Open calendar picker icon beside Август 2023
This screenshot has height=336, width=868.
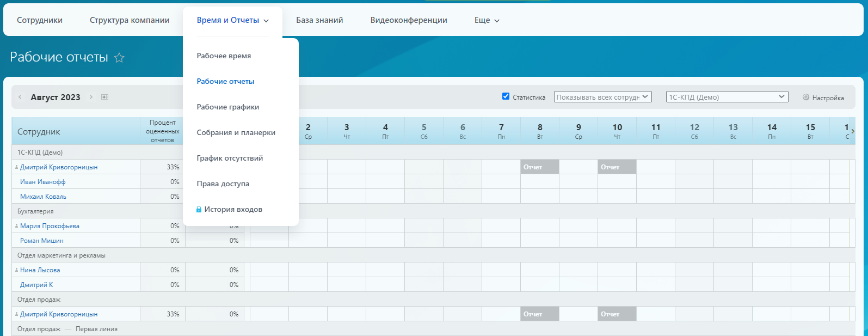coord(105,97)
